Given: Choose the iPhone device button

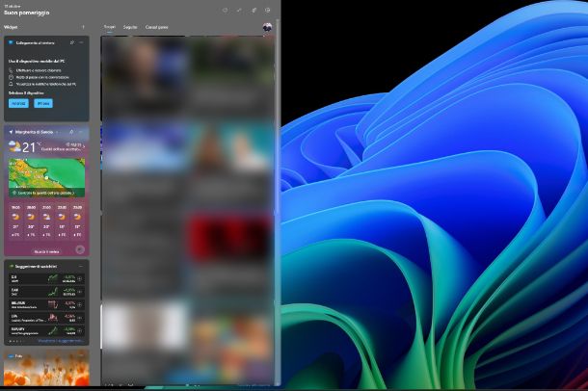Looking at the screenshot, I should 43,103.
